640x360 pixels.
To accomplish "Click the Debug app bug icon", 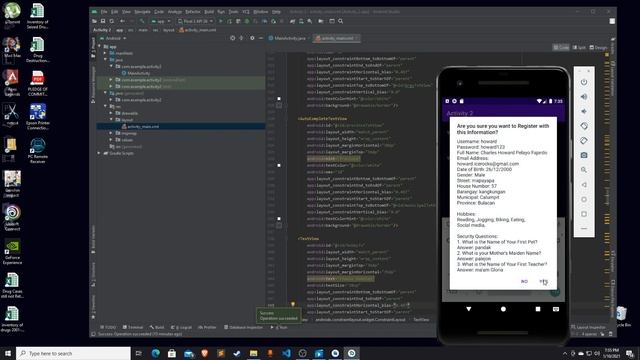I will tap(247, 21).
